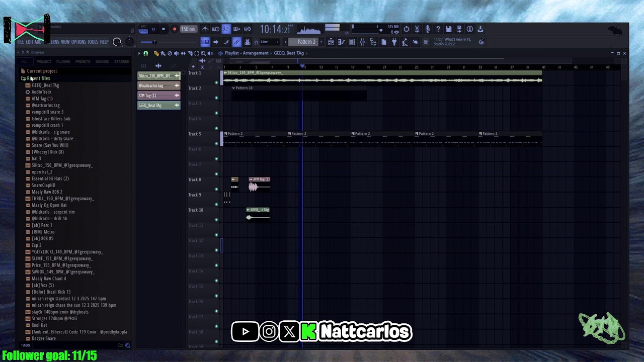Screen dimensions: 644x362
Task: Open the TOOLS menu
Action: [93, 42]
